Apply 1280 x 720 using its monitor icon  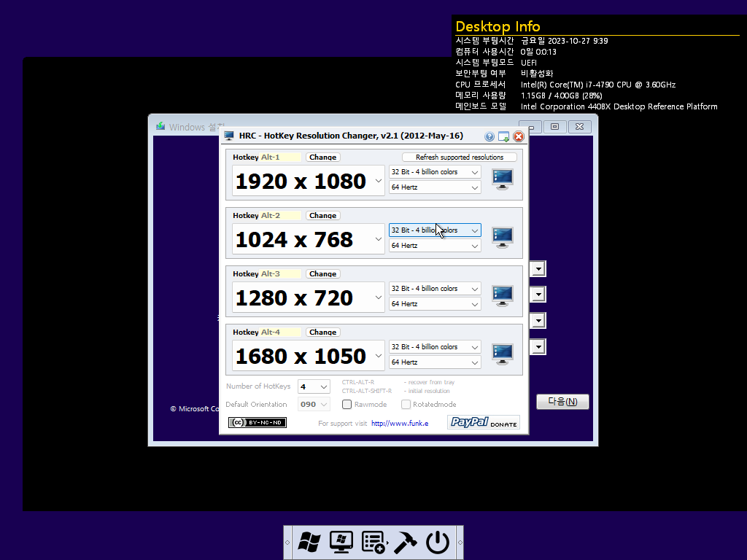click(x=502, y=296)
